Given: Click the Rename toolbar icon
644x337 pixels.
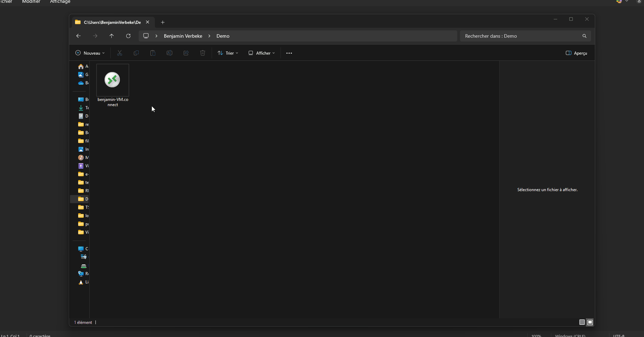Looking at the screenshot, I should click(x=169, y=53).
